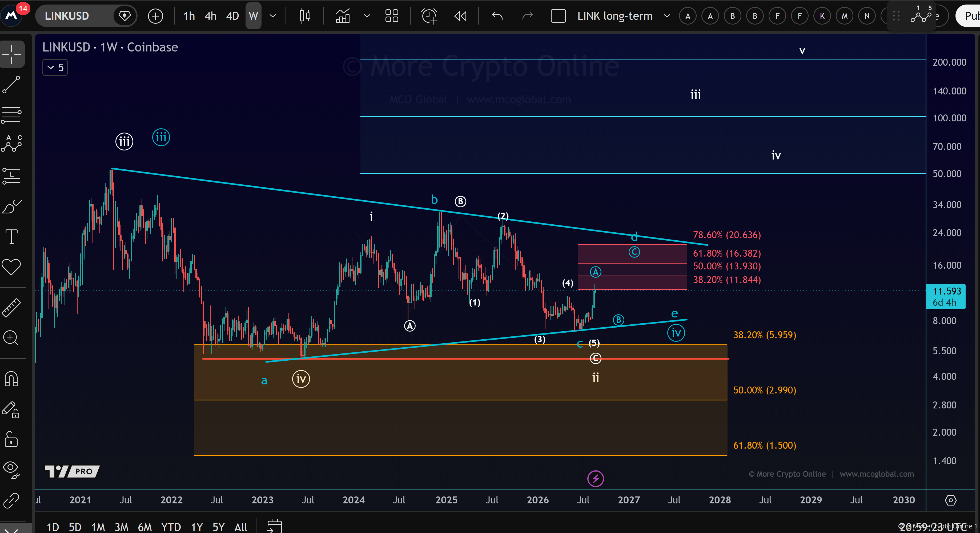Click the LINKUSD · 1W · Coinbase legend title
The width and height of the screenshot is (980, 533).
(x=110, y=47)
